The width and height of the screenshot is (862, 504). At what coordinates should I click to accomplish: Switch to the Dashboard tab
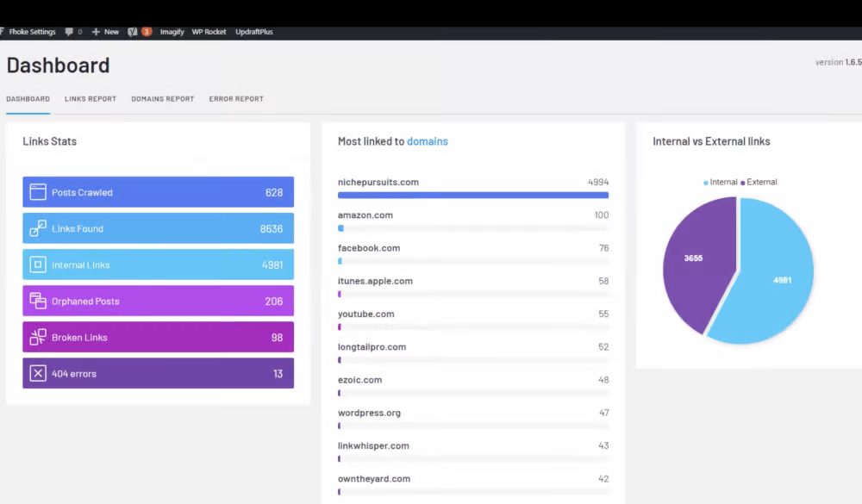(28, 99)
